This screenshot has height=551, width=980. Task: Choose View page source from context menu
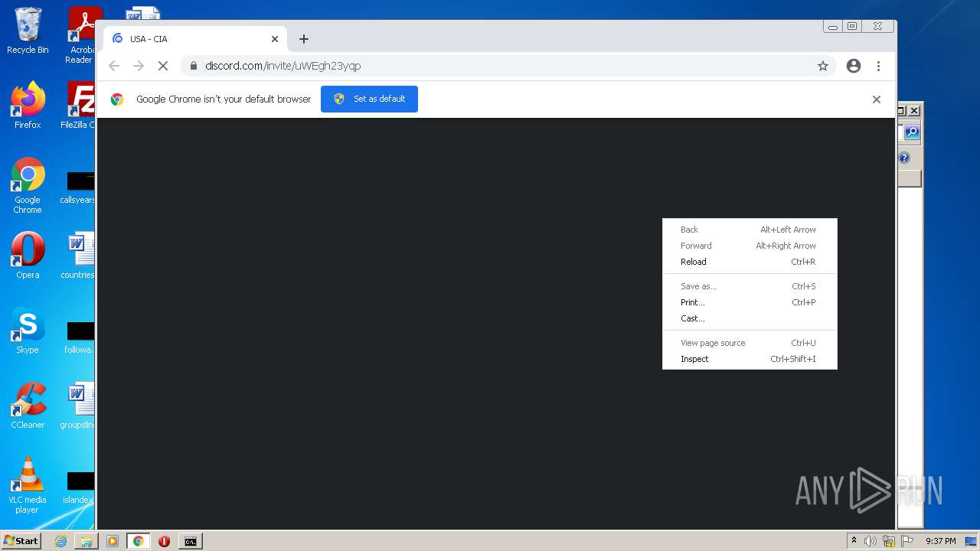pyautogui.click(x=750, y=343)
